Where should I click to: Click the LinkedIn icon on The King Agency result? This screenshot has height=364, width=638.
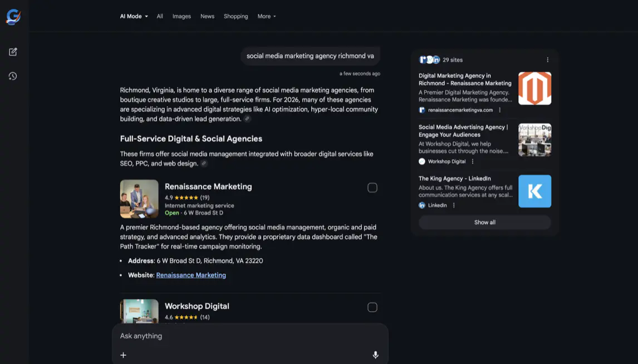pos(422,205)
